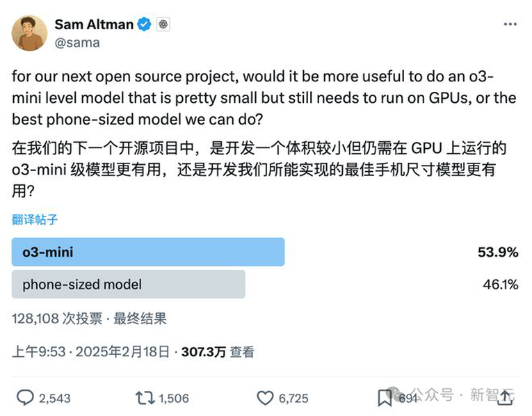Click the OpenAI affiliation badge icon
Screen dimensions: 532x416
[163, 24]
